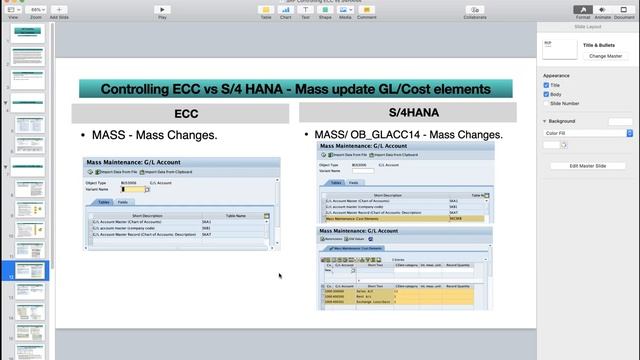This screenshot has height=360, width=640.
Task: Select the S/4HANA lower Mass Maintenance screenshot image
Action: click(x=404, y=269)
